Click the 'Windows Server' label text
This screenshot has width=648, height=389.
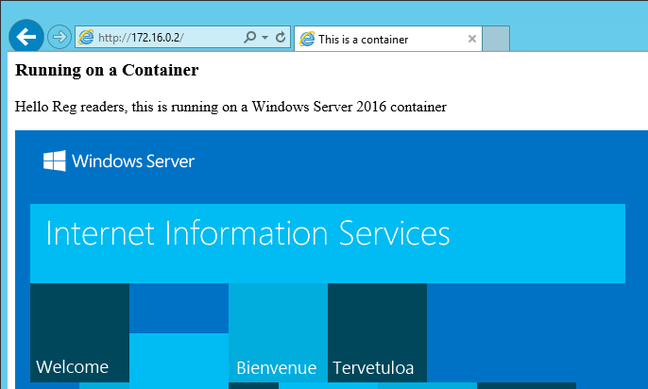coord(133,161)
